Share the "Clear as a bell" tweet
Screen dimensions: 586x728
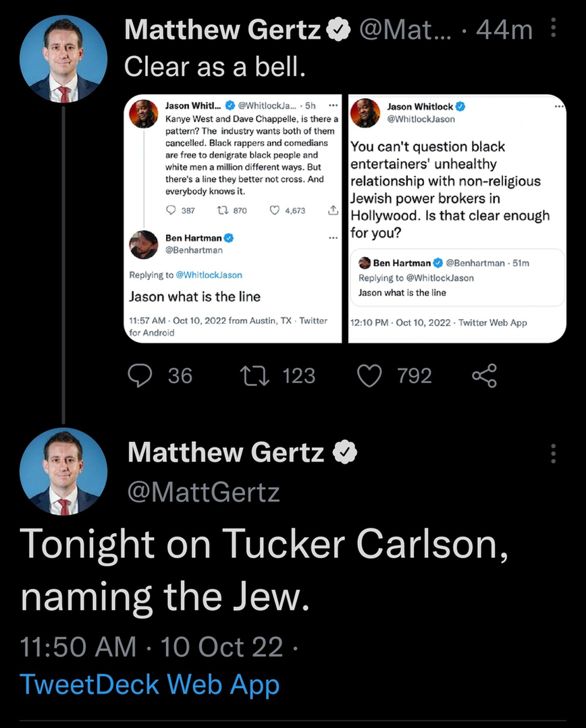tap(484, 375)
